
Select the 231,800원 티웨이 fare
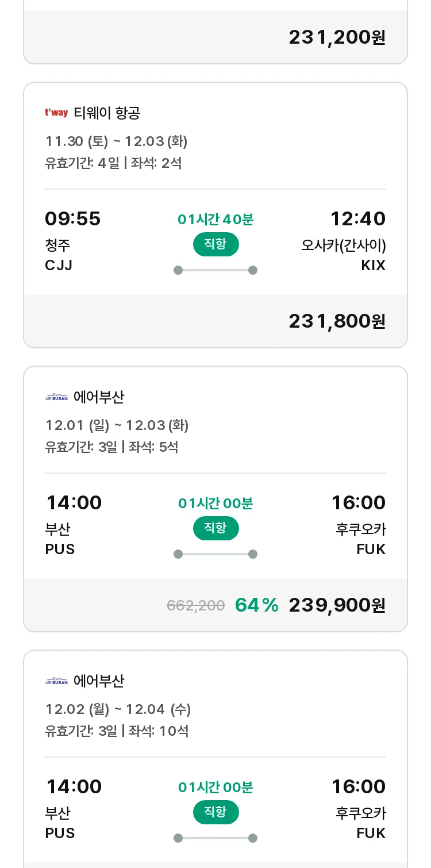point(337,321)
